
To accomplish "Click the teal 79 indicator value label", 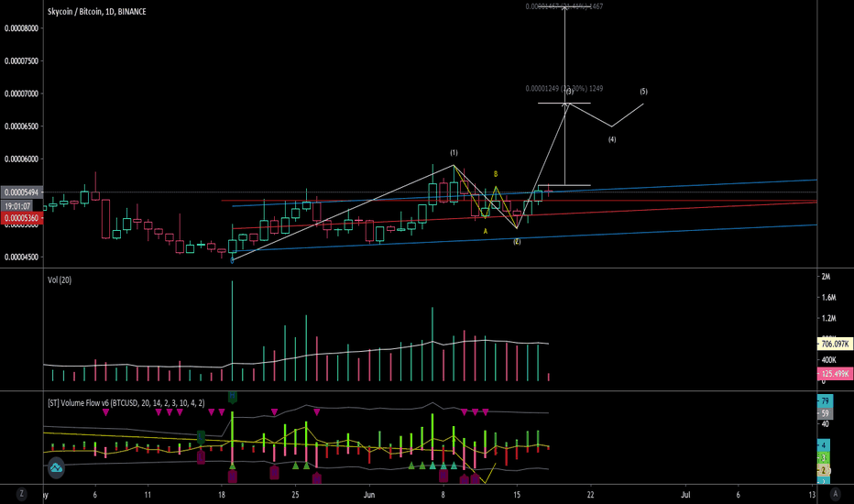I will point(825,401).
